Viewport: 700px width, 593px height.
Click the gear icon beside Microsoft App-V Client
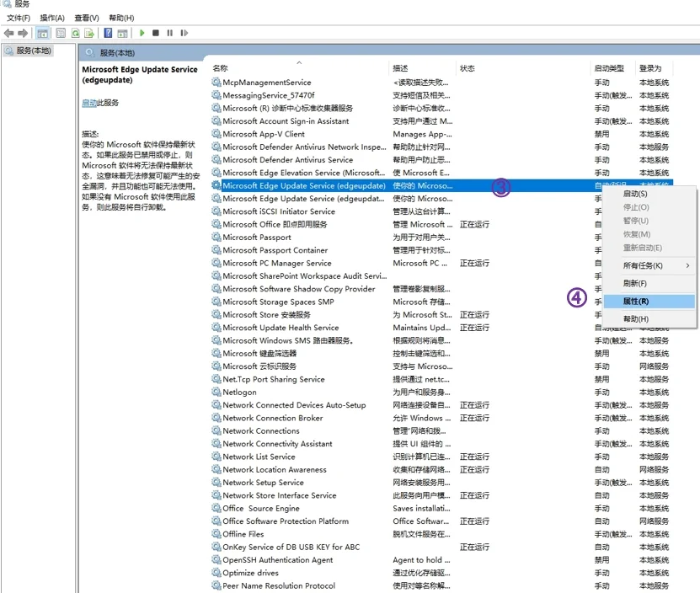[x=216, y=134]
